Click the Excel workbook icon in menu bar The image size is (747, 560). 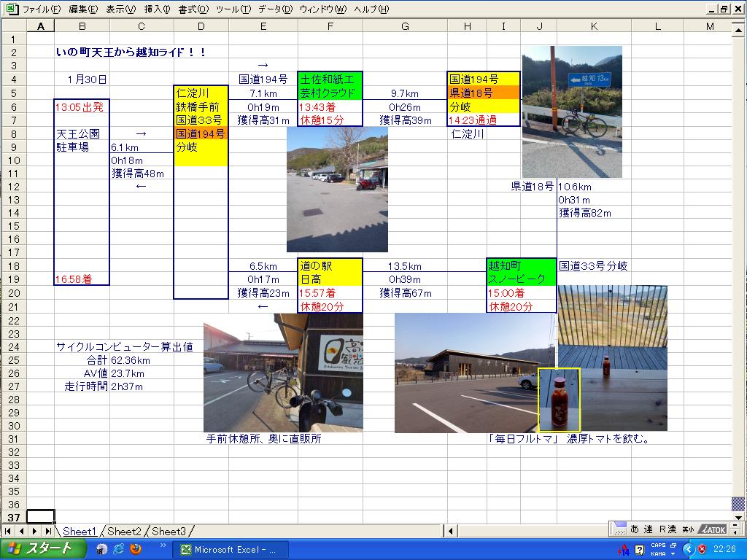(11, 9)
